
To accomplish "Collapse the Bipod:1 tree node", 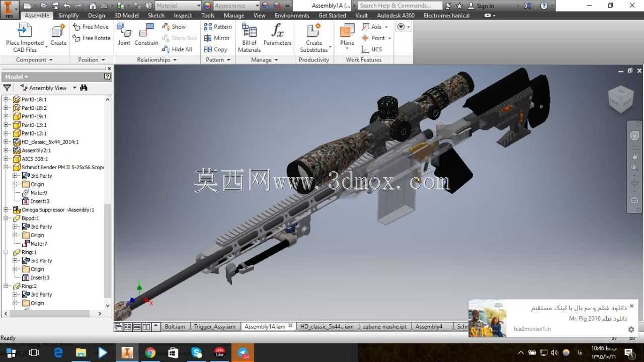I will pos(6,218).
